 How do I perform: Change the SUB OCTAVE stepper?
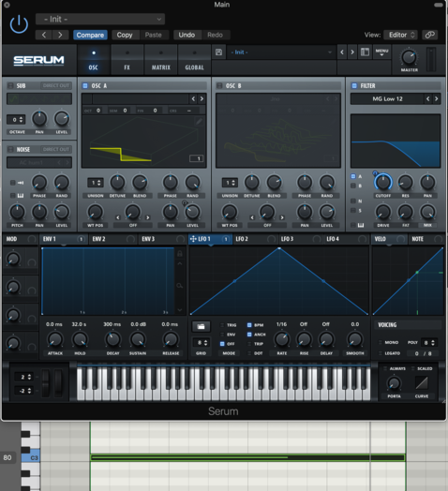(x=16, y=119)
